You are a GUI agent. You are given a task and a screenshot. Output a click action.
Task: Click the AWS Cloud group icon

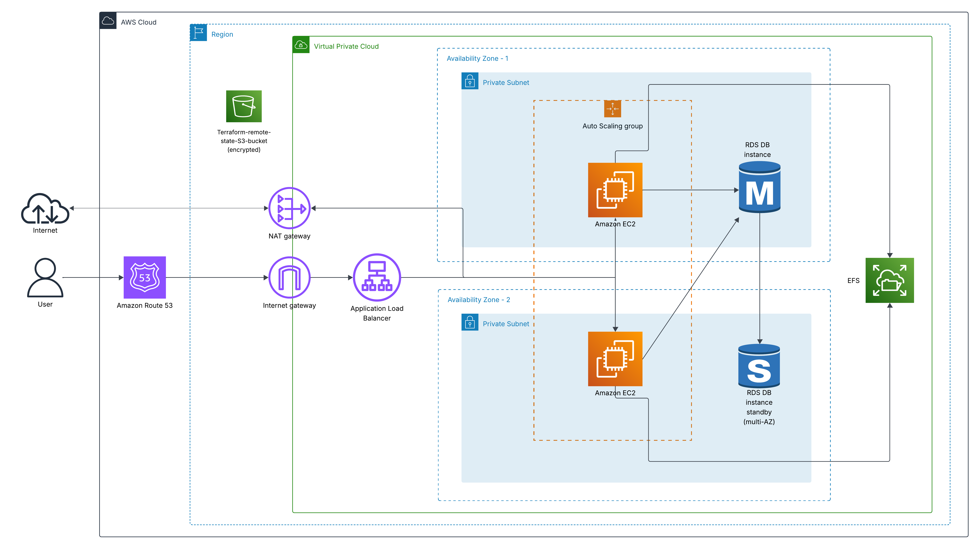click(108, 21)
